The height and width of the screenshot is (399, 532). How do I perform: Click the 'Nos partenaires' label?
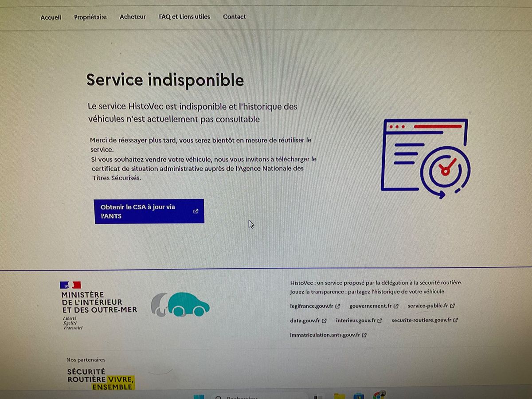click(86, 360)
